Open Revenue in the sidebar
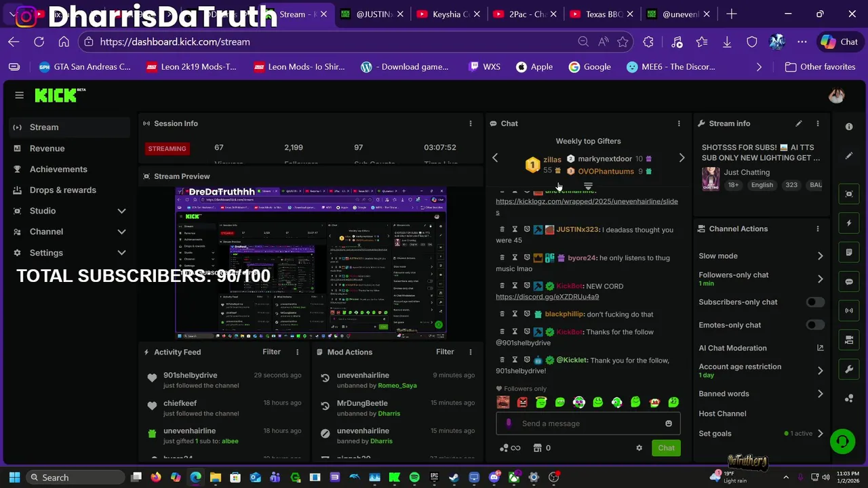Viewport: 868px width, 488px height. pyautogui.click(x=70, y=148)
